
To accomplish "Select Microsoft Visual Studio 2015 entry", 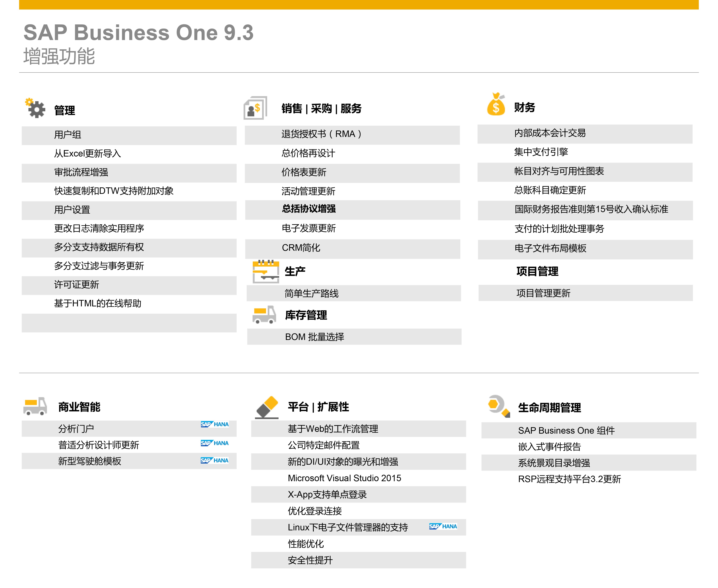I will pyautogui.click(x=344, y=478).
